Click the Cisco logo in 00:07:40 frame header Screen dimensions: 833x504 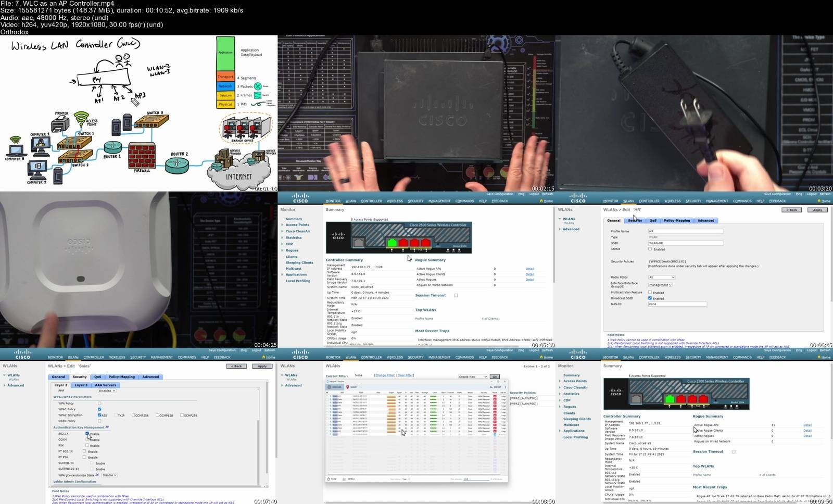coord(23,355)
